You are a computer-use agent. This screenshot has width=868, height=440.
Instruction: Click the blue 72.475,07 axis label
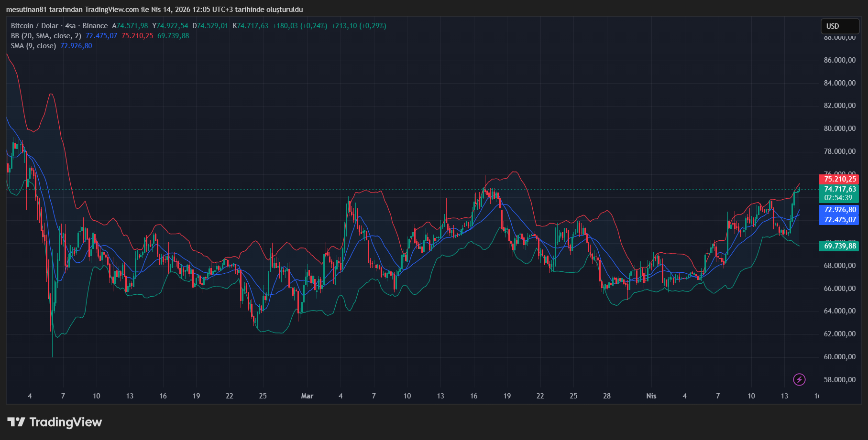(839, 220)
